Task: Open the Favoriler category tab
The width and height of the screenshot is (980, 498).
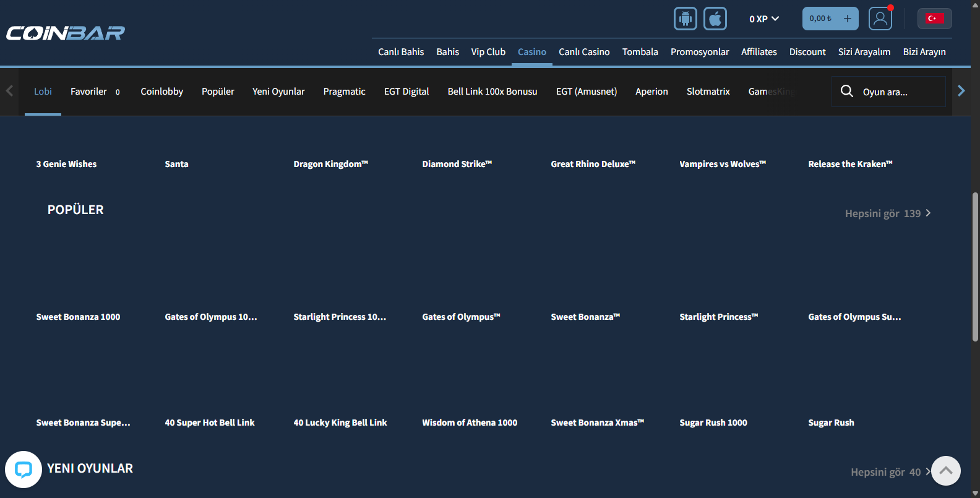Action: point(95,92)
